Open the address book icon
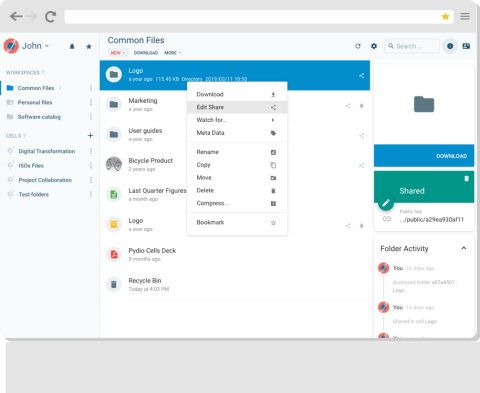 point(466,46)
